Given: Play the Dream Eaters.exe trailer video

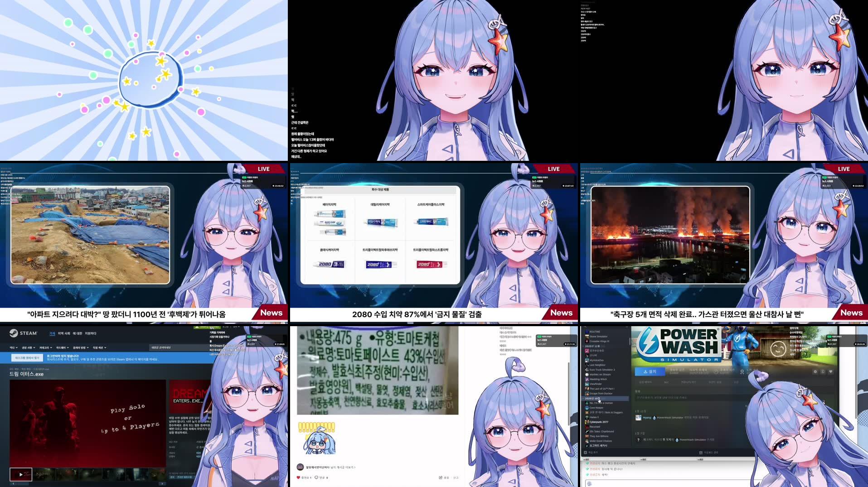Looking at the screenshot, I should click(20, 474).
